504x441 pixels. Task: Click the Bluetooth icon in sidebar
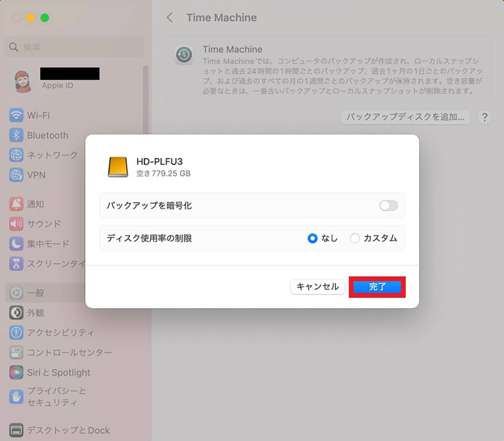(16, 135)
